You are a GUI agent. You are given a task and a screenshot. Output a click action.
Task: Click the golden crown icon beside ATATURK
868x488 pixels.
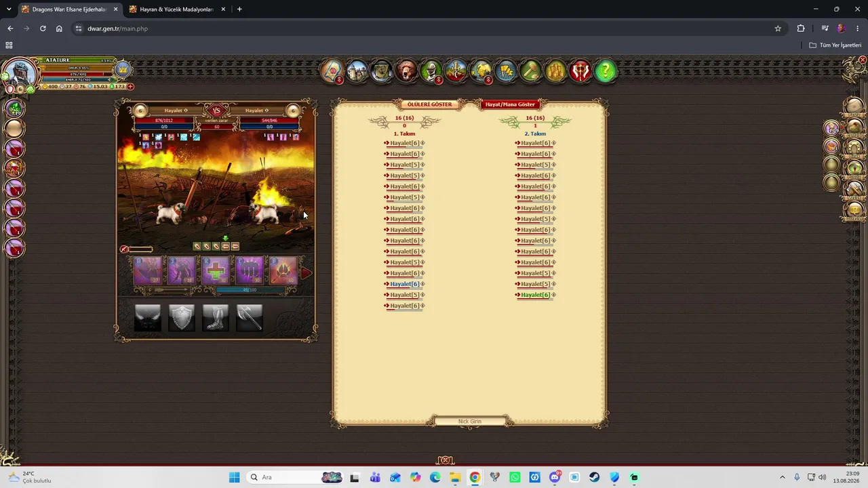click(x=123, y=69)
